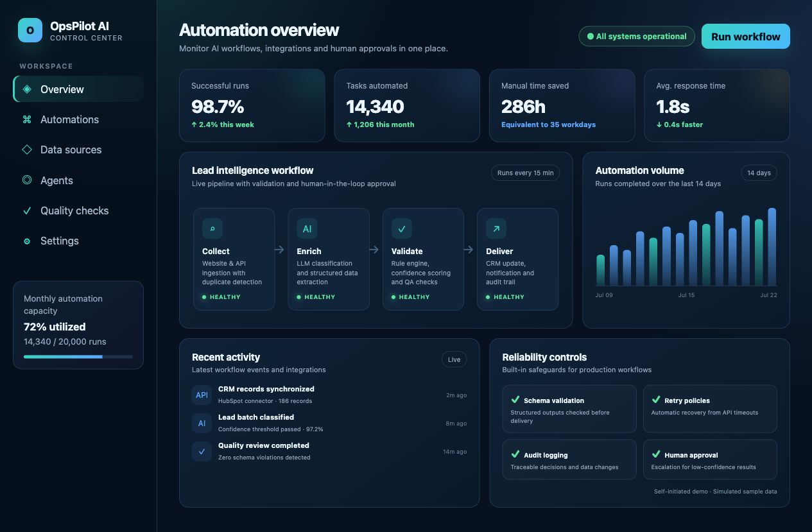Viewport: 812px width, 532px height.
Task: Click the All systems operational status badge
Action: tap(637, 37)
